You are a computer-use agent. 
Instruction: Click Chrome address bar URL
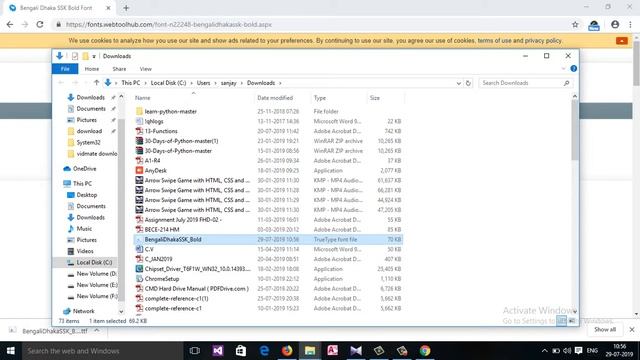pyautogui.click(x=169, y=24)
